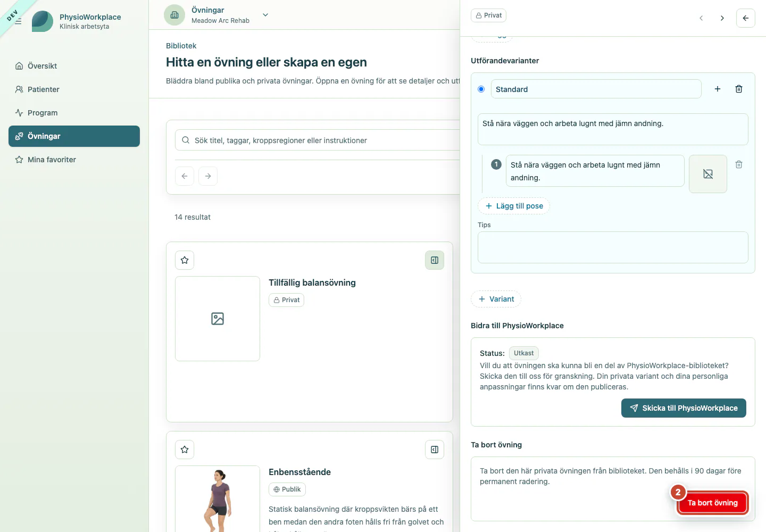Click the Tips text area
The width and height of the screenshot is (766, 532).
pos(613,247)
